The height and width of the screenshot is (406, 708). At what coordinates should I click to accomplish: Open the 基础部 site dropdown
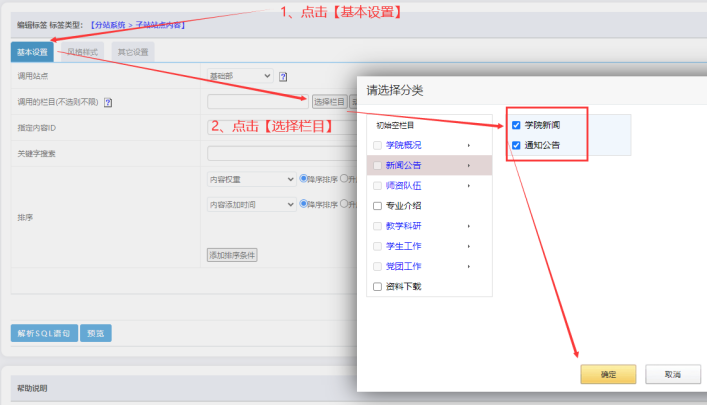pyautogui.click(x=239, y=76)
